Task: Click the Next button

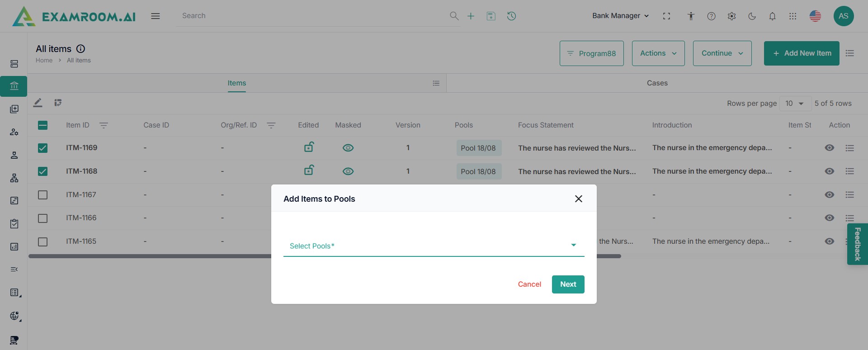Action: (568, 284)
